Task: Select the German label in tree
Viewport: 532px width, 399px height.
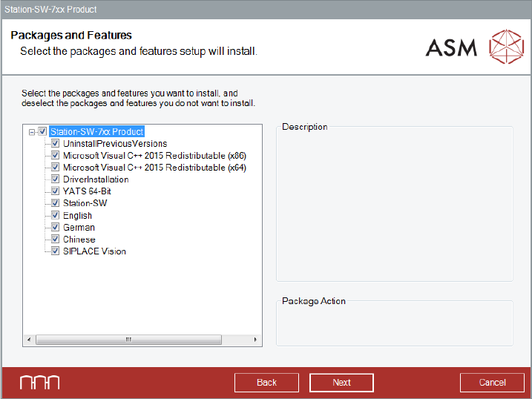Action: tap(79, 228)
